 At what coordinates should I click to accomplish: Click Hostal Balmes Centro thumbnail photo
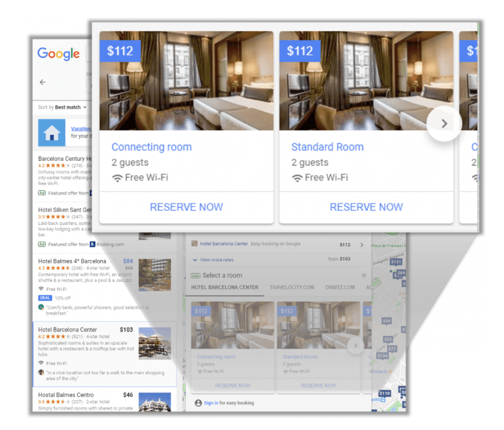point(154,402)
